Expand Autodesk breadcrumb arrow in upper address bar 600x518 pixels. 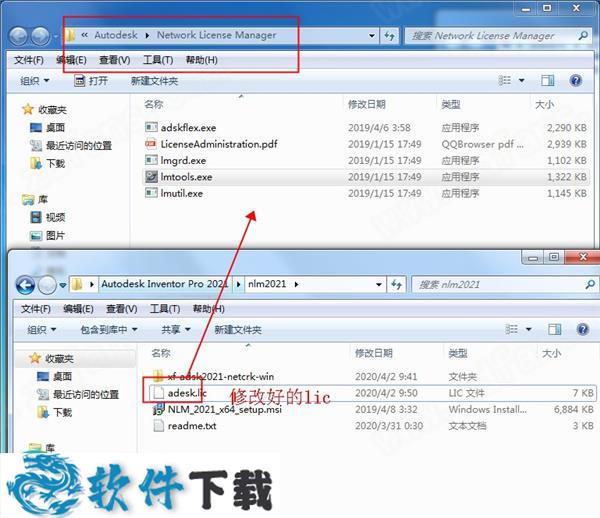pos(147,36)
